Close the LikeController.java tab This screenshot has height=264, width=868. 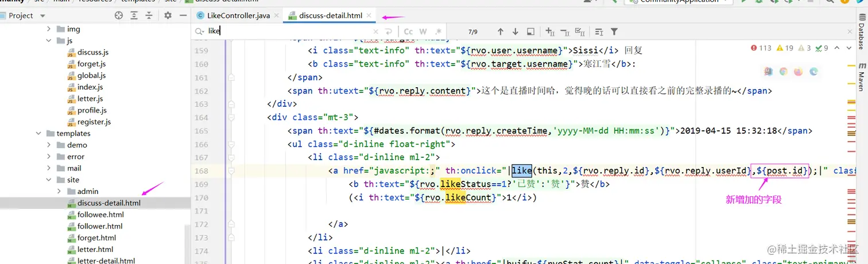click(x=277, y=15)
